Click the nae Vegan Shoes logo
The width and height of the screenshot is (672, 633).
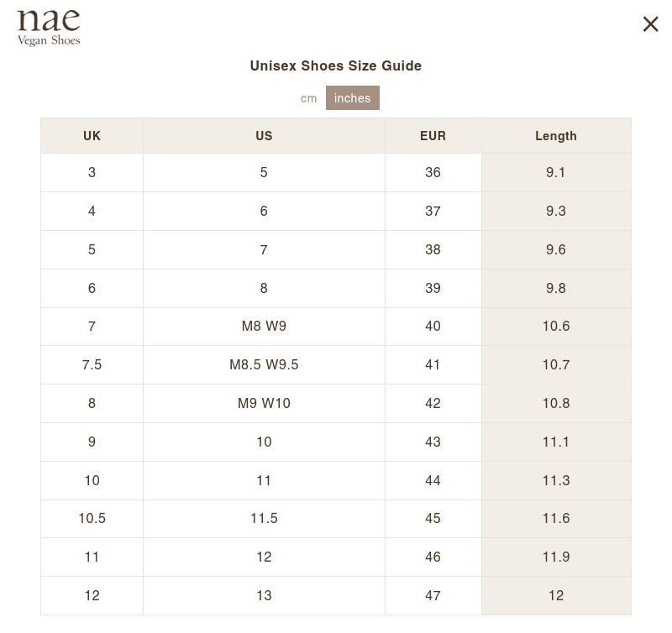(x=49, y=27)
